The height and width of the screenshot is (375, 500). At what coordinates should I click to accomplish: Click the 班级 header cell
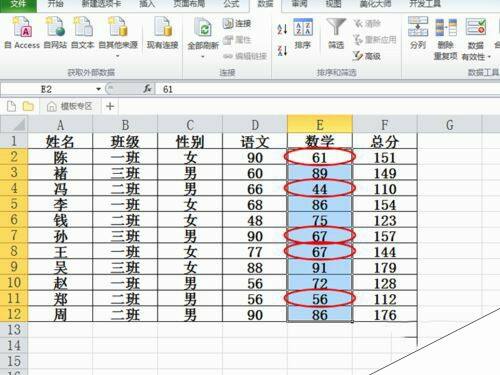point(125,141)
